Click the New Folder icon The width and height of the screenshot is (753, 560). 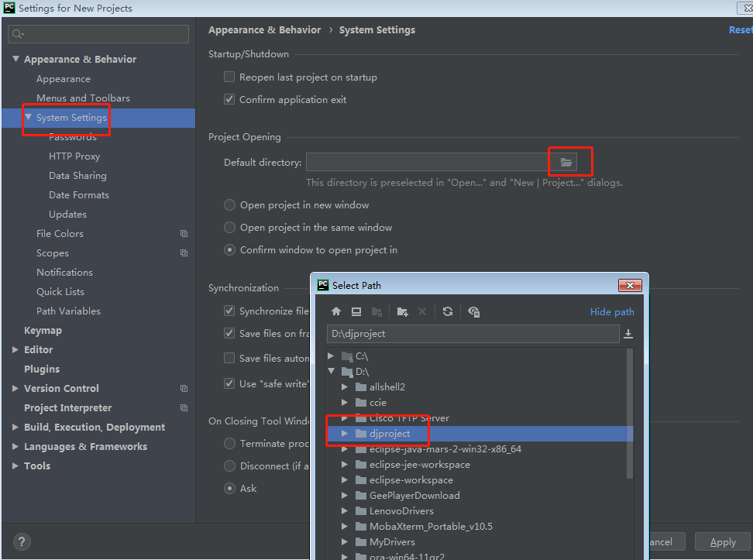(402, 311)
